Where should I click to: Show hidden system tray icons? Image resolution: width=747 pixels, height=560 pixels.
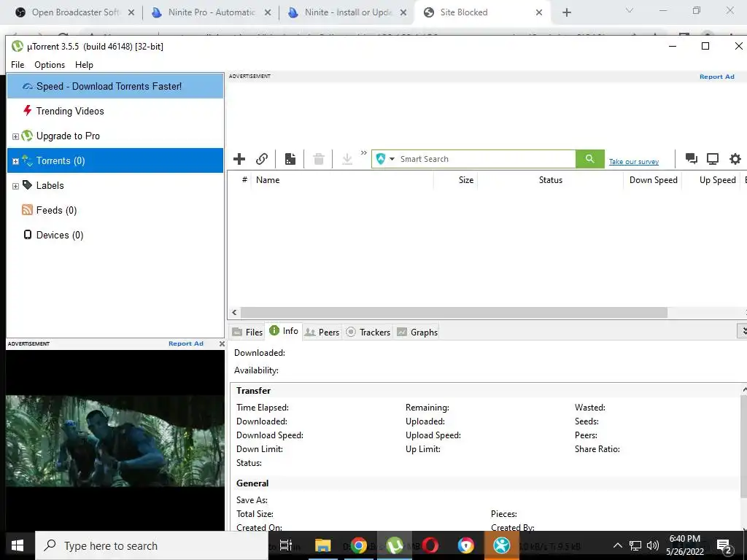(617, 545)
